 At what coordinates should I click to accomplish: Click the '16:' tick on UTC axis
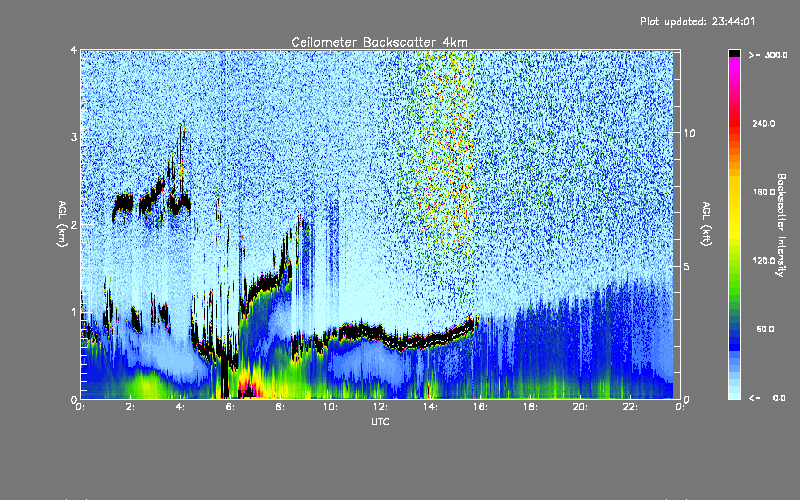(480, 407)
